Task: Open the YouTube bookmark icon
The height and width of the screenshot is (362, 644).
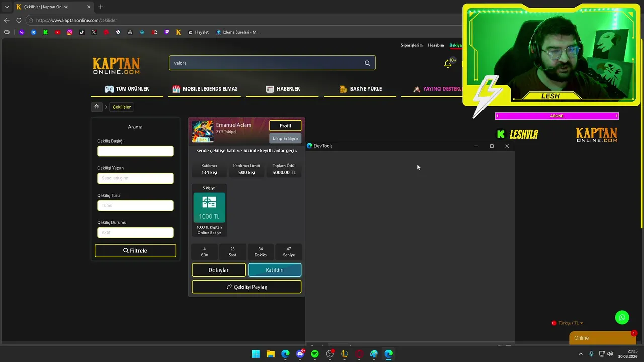Action: [x=57, y=32]
